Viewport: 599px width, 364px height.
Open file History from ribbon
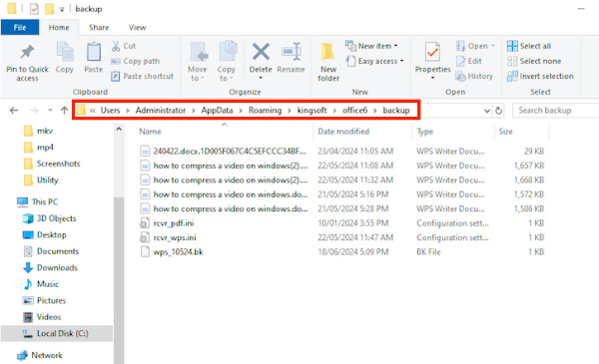click(x=474, y=76)
